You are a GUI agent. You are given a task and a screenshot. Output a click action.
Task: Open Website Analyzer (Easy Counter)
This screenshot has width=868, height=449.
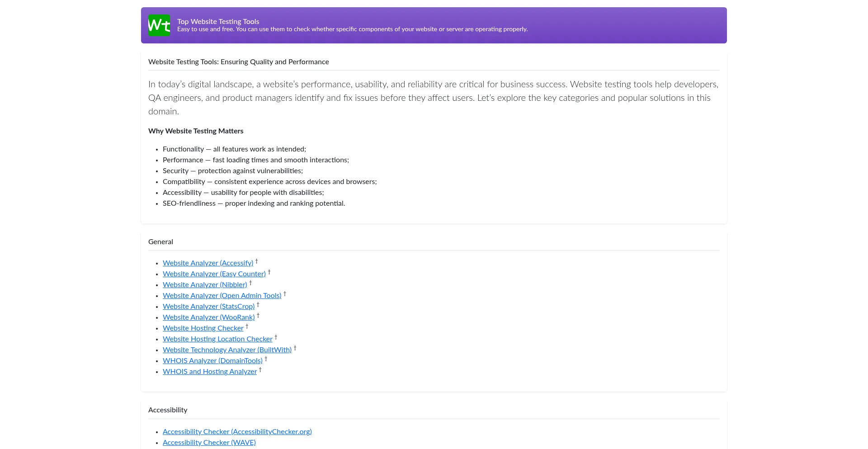pos(214,274)
